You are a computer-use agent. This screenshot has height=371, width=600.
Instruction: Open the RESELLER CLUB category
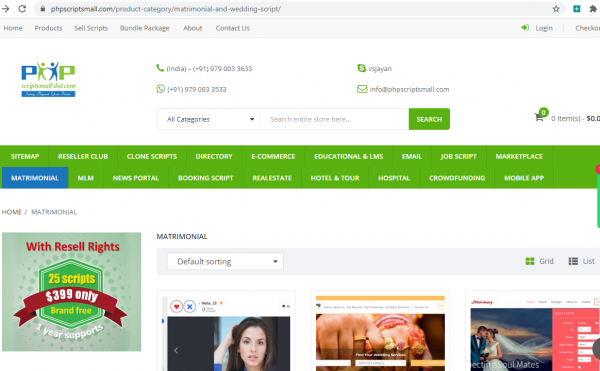[x=83, y=156]
